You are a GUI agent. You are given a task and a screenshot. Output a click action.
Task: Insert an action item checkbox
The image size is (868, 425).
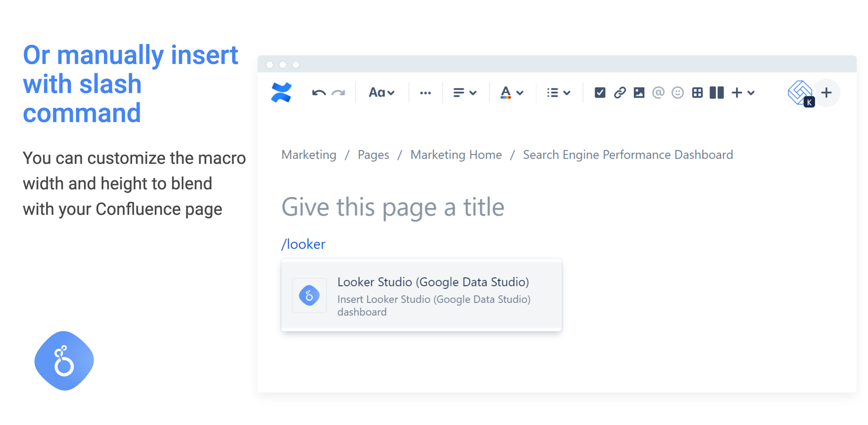600,93
